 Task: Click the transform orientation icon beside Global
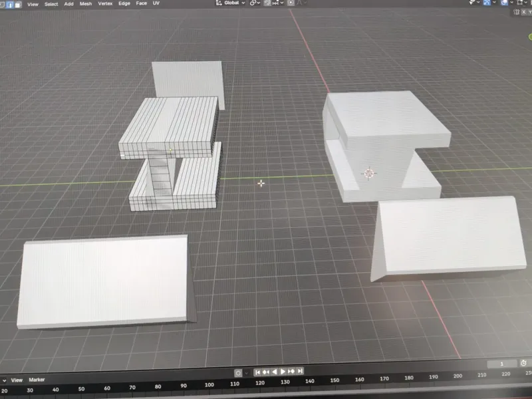219,3
